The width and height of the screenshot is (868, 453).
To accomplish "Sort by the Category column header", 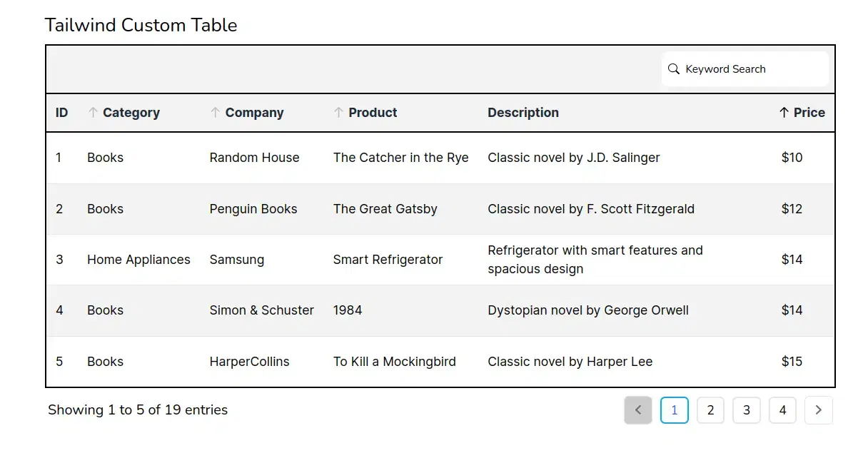I will click(x=131, y=113).
